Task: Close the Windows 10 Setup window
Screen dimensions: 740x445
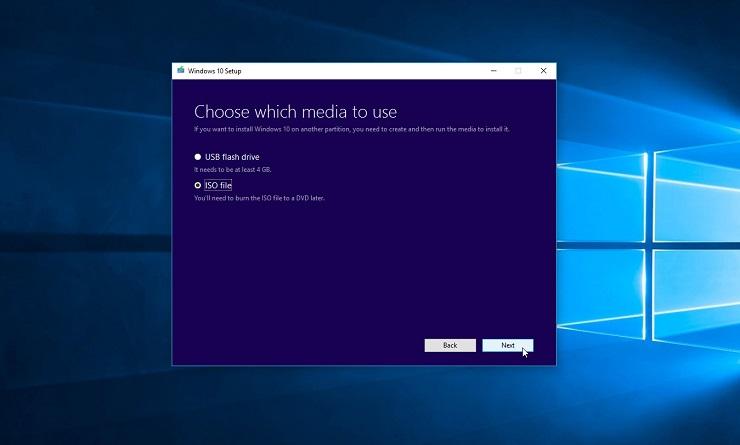Action: [x=543, y=71]
